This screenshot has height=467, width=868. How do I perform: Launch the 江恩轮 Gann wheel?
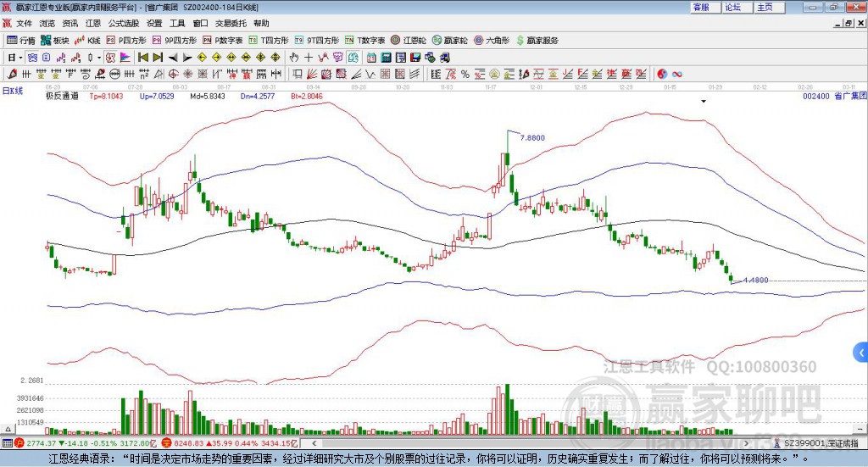coord(409,41)
